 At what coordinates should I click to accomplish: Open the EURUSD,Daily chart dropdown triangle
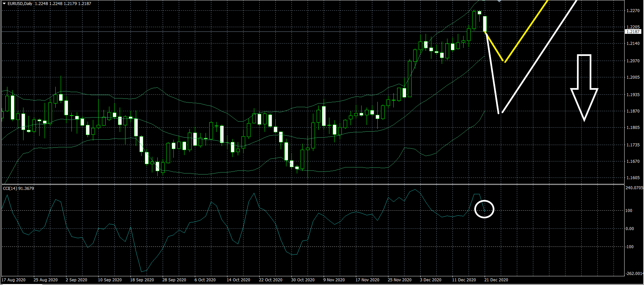(x=4, y=4)
